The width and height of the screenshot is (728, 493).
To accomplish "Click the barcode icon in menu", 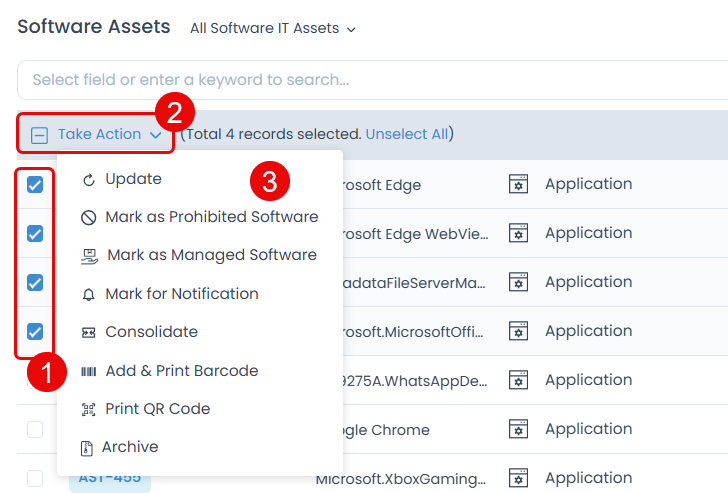I will 88,371.
